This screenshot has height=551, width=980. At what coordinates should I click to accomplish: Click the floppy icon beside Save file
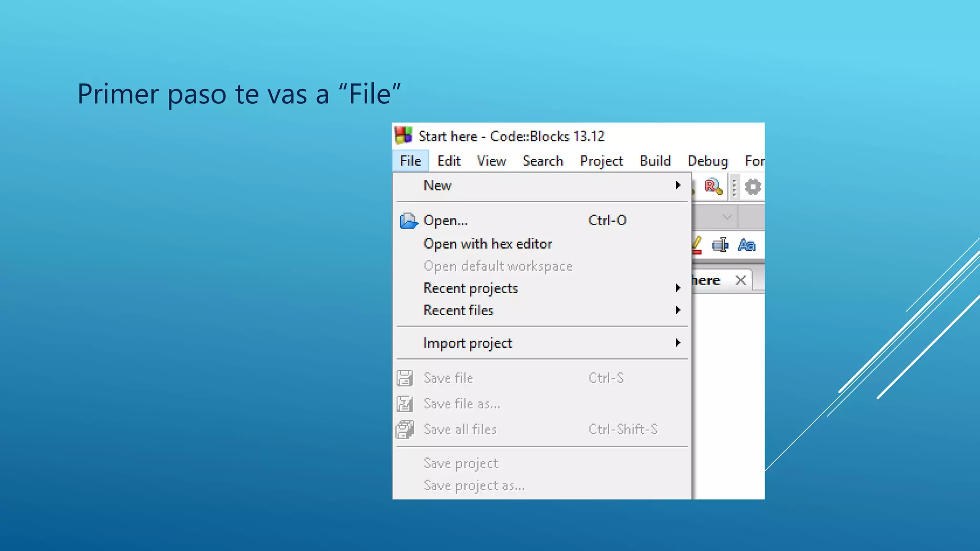click(404, 378)
